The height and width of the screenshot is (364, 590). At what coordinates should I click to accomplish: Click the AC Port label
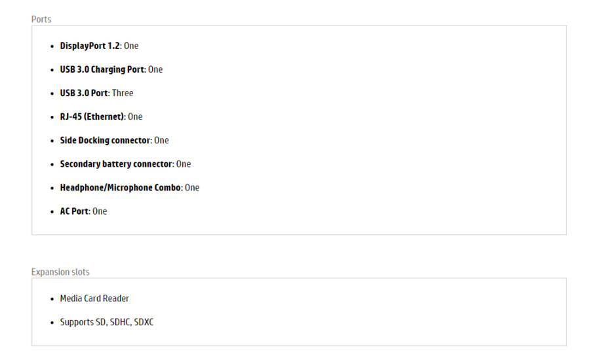(x=75, y=211)
